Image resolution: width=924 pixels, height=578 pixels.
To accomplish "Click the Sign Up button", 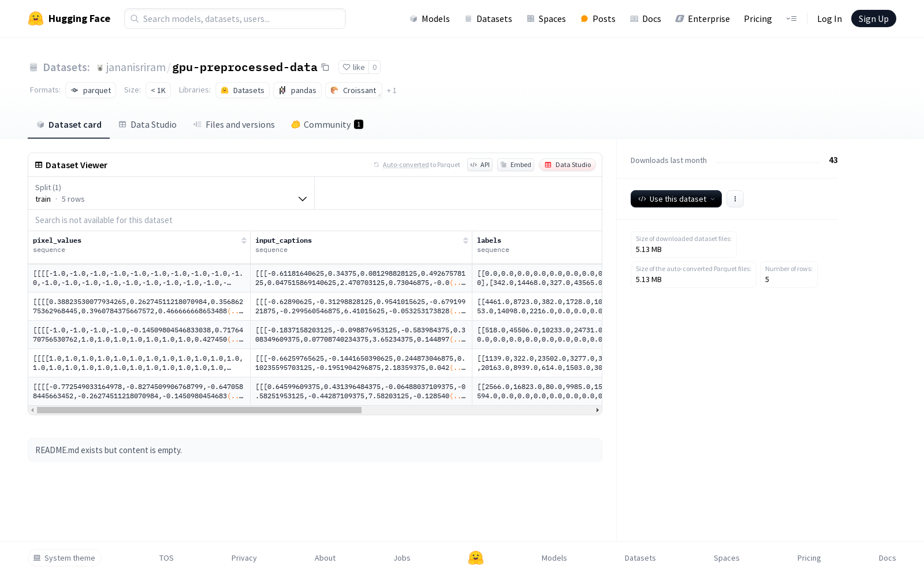I will click(x=873, y=18).
